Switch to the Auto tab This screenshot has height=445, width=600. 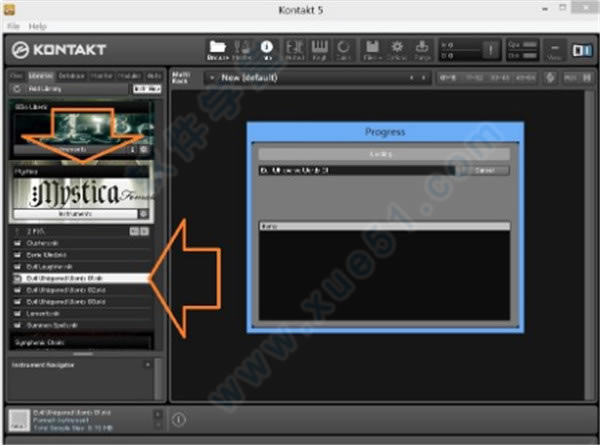point(154,76)
